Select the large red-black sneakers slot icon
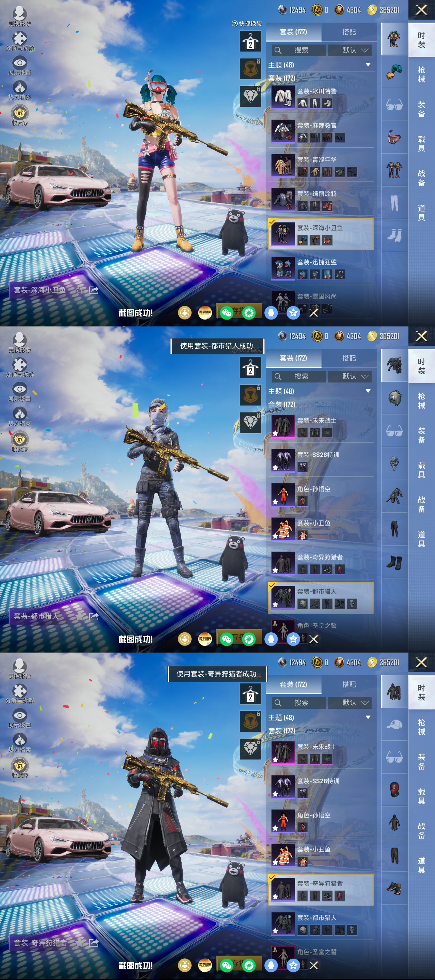Image resolution: width=435 pixels, height=980 pixels. tap(394, 888)
